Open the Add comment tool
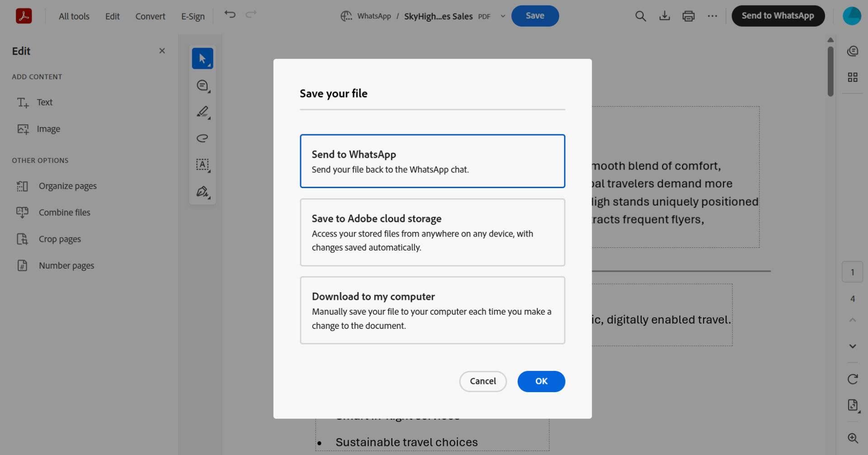 pos(202,85)
